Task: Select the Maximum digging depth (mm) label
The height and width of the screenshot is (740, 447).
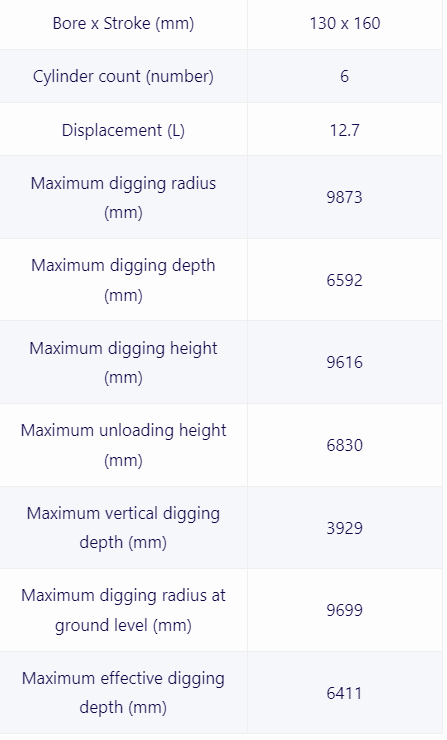Action: tap(123, 280)
